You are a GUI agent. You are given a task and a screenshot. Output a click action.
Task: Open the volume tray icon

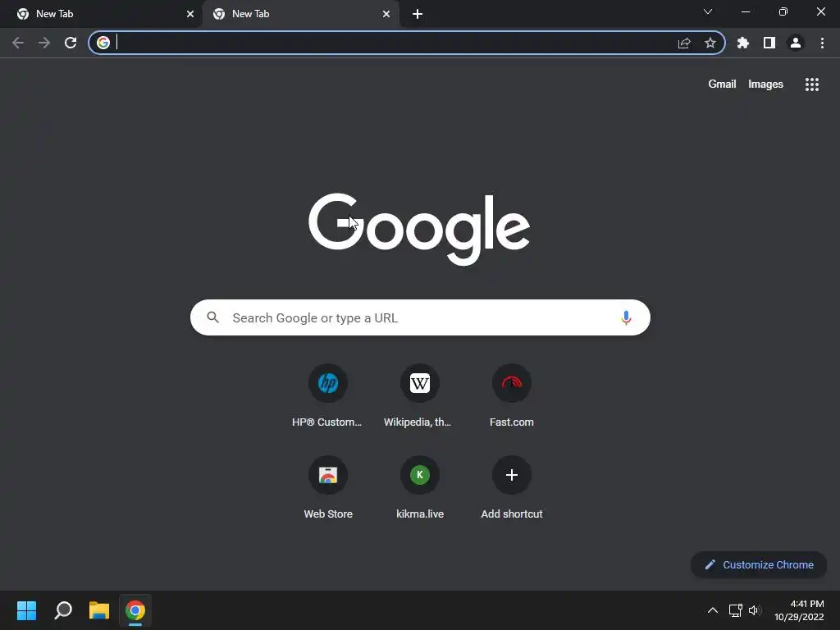pyautogui.click(x=755, y=610)
